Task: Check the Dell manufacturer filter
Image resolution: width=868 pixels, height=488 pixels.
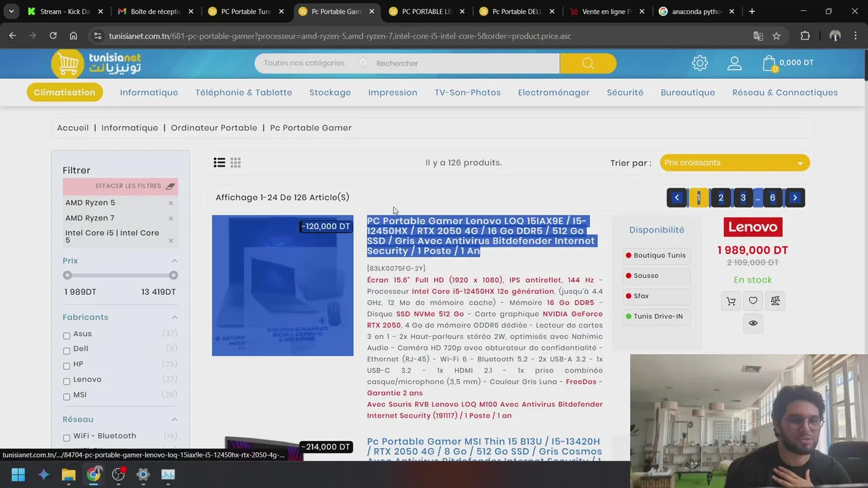Action: 66,350
